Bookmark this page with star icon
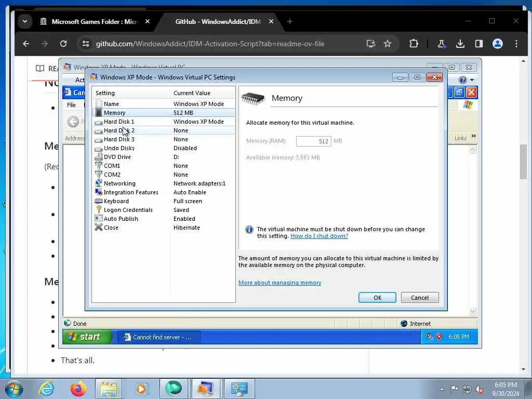The width and height of the screenshot is (532, 399). click(388, 44)
